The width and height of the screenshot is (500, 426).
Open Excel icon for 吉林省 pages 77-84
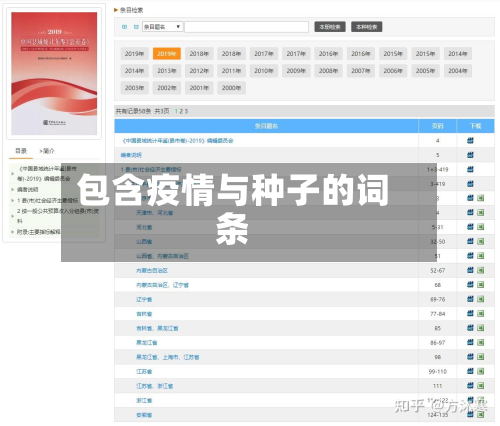(x=480, y=314)
